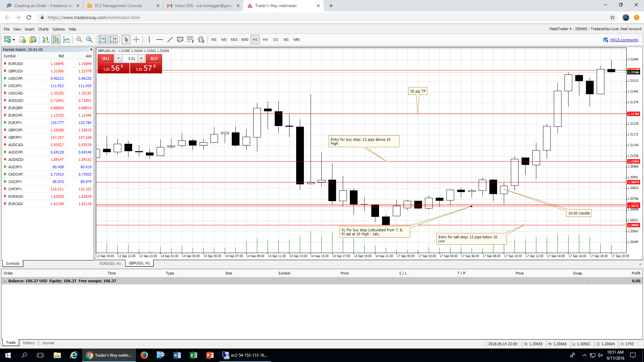Select candlestick chart type
This screenshot has width=644, height=362.
pos(56,40)
